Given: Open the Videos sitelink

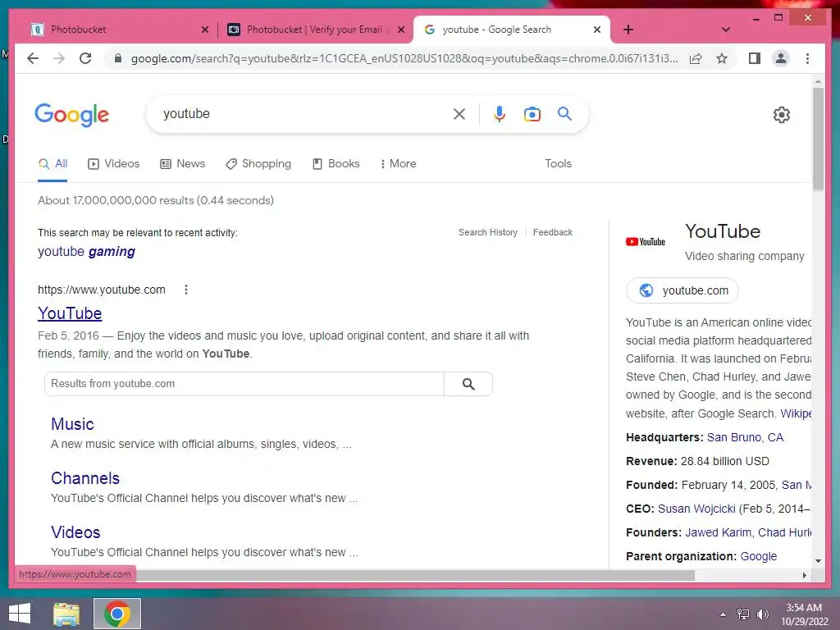Looking at the screenshot, I should (x=75, y=532).
